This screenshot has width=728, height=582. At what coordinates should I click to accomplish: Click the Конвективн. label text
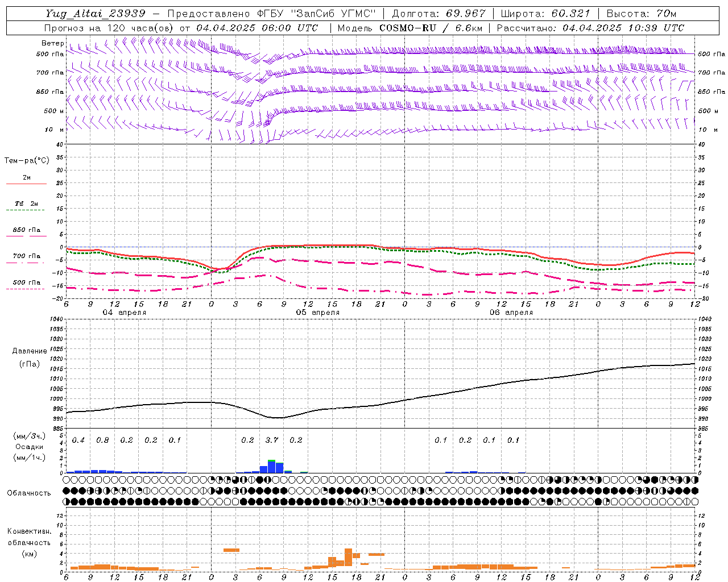[29, 531]
